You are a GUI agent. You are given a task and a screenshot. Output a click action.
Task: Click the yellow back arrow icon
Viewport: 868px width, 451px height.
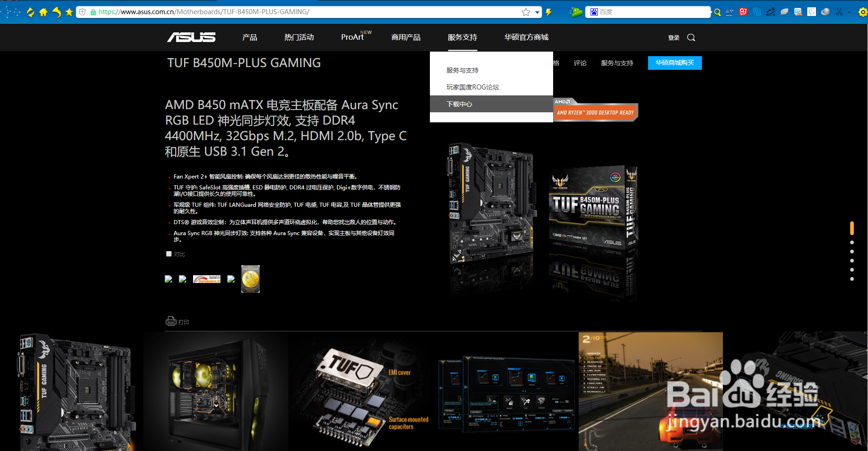click(57, 12)
